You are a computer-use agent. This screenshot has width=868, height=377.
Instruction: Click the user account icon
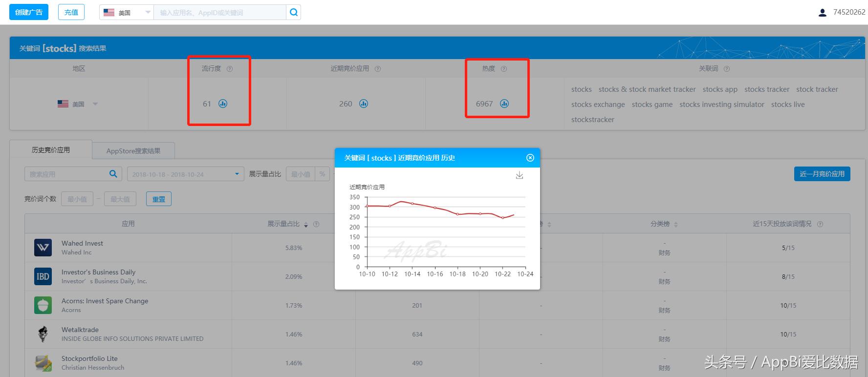point(822,13)
